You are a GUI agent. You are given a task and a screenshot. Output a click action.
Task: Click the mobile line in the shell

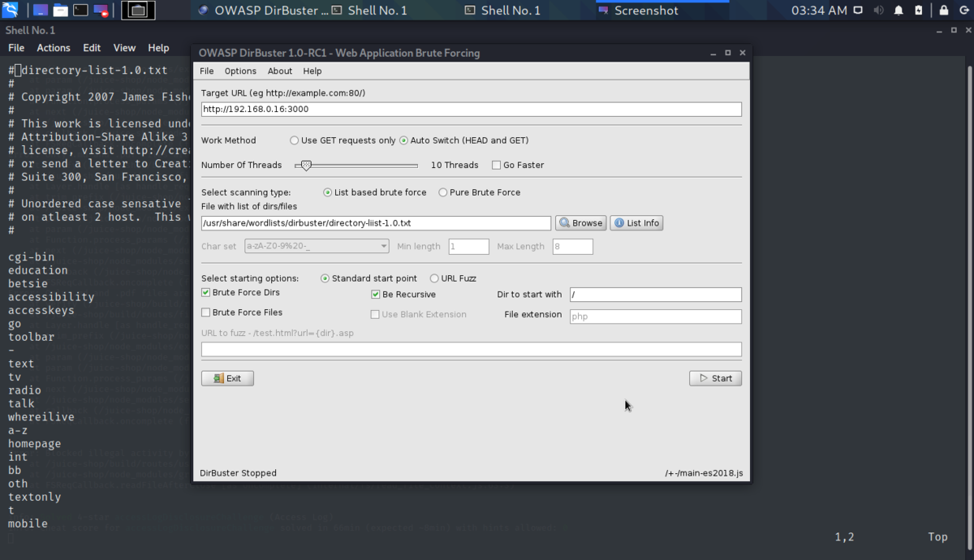coord(28,524)
